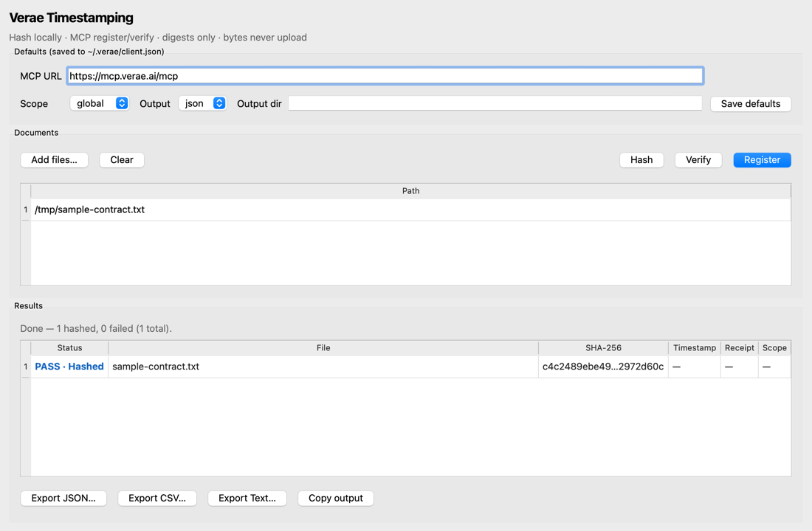Register the documents
The width and height of the screenshot is (812, 531).
(762, 160)
